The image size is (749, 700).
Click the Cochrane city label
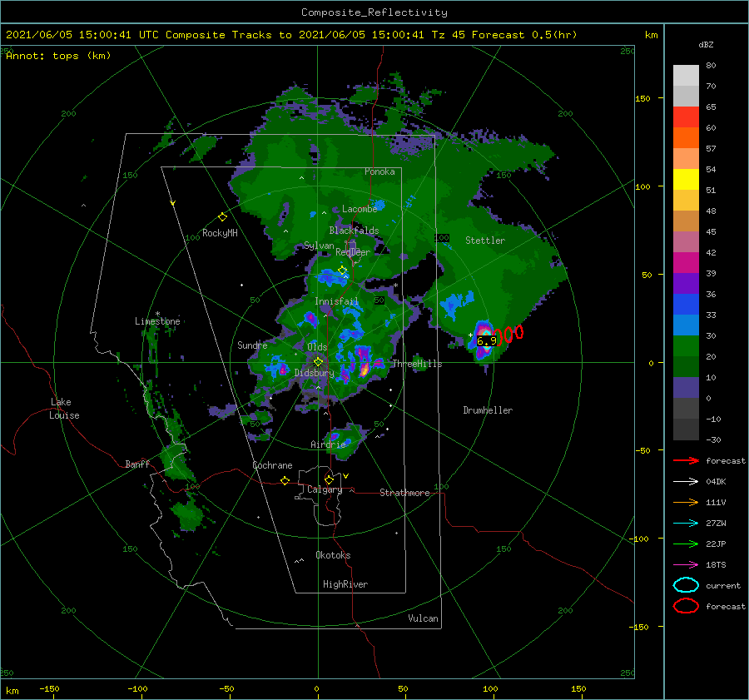tap(272, 465)
